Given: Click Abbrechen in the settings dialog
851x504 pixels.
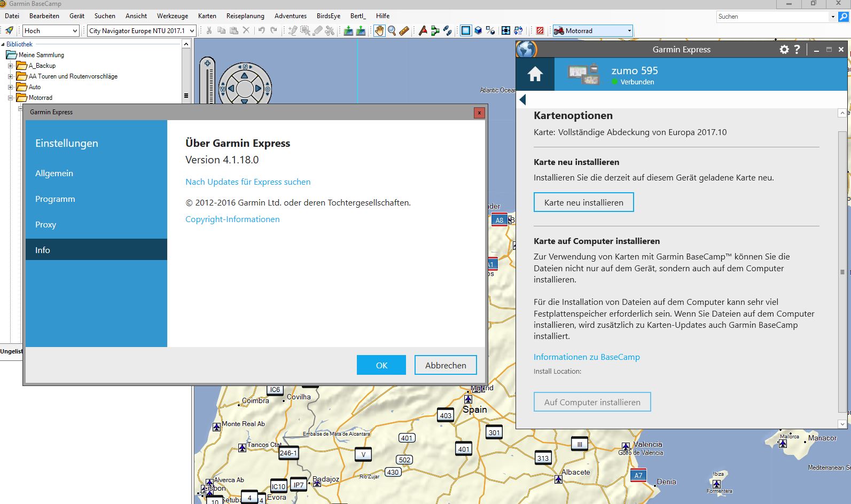Looking at the screenshot, I should coord(446,365).
